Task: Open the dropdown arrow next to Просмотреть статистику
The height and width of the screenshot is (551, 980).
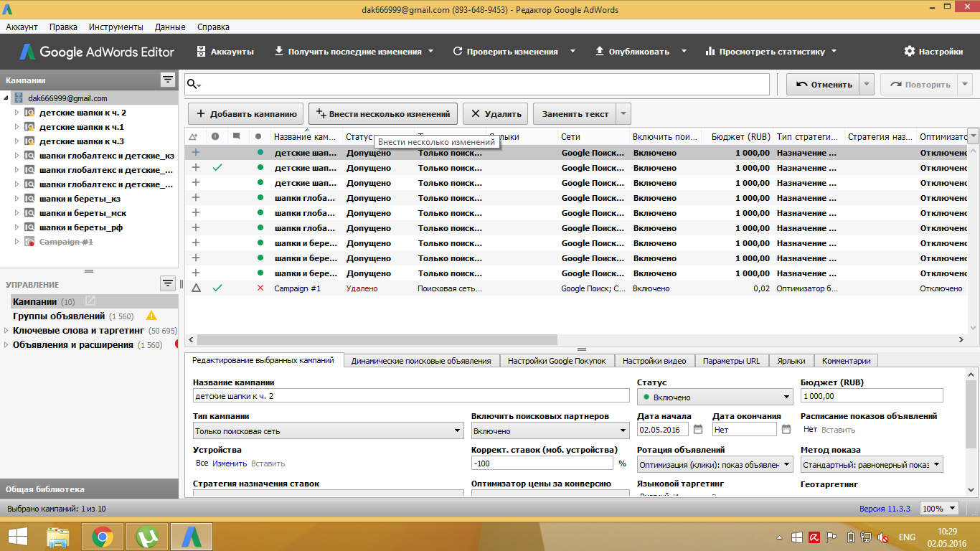Action: click(x=834, y=52)
